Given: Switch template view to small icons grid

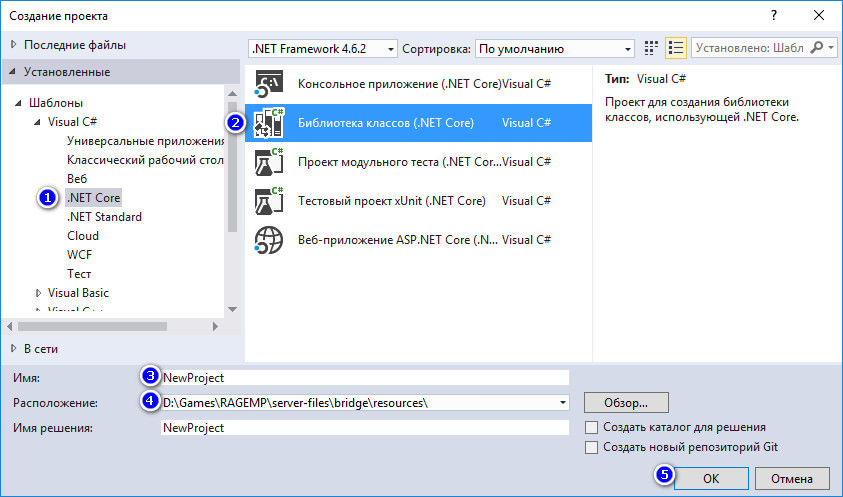Looking at the screenshot, I should coord(651,48).
